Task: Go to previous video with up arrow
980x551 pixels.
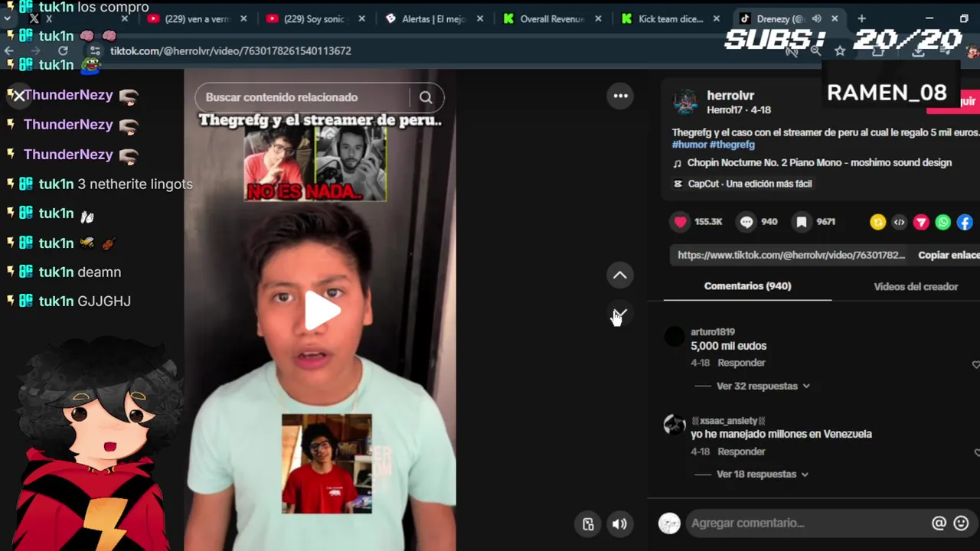Action: pos(620,275)
